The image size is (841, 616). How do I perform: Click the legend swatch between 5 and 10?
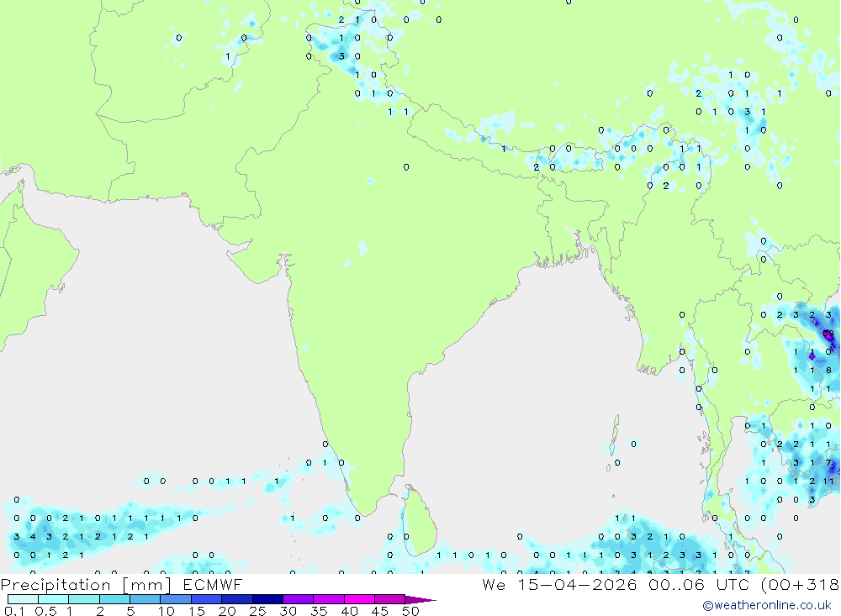[145, 599]
